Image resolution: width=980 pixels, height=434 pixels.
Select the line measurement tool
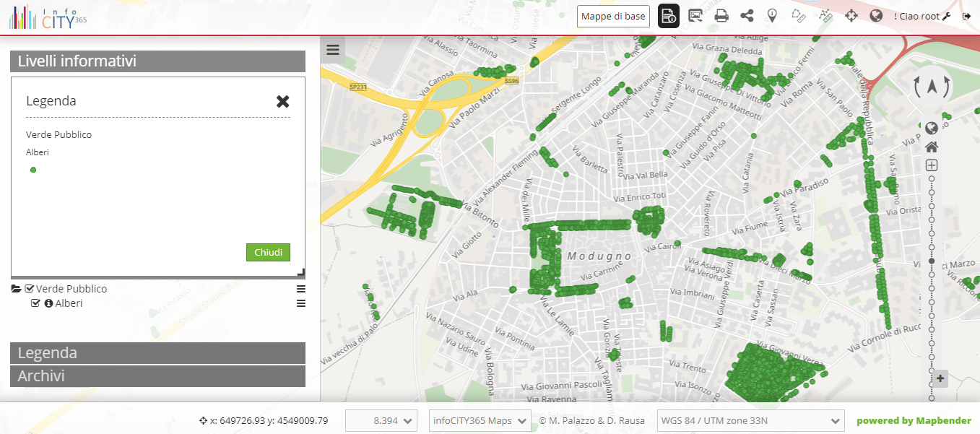pos(825,15)
